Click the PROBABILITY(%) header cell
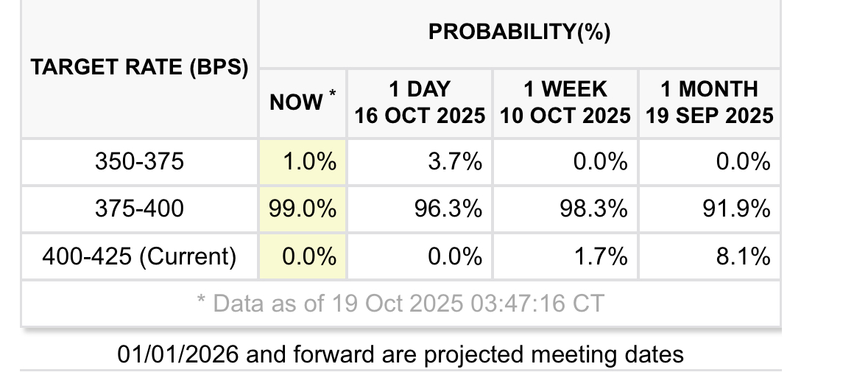Image resolution: width=868 pixels, height=389 pixels. [519, 32]
